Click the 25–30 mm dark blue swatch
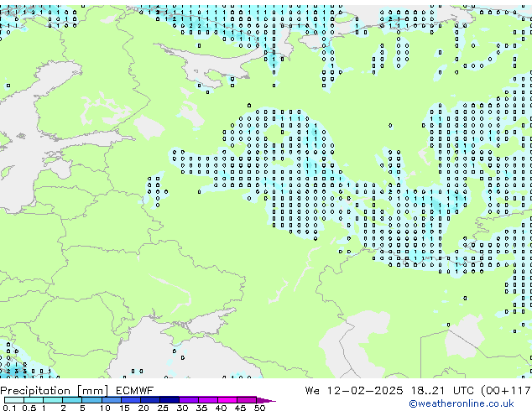The height and width of the screenshot is (411, 532). [169, 400]
